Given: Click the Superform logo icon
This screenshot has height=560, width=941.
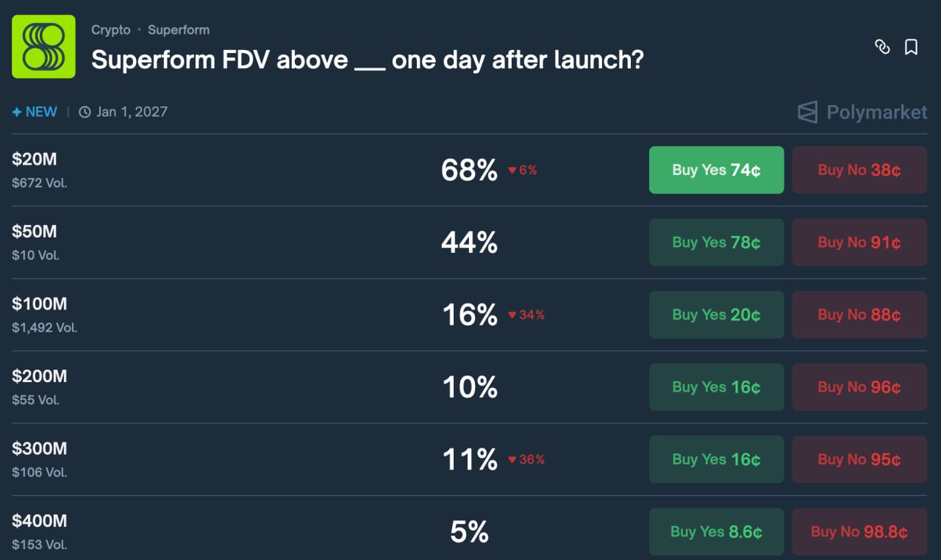Looking at the screenshot, I should click(43, 46).
